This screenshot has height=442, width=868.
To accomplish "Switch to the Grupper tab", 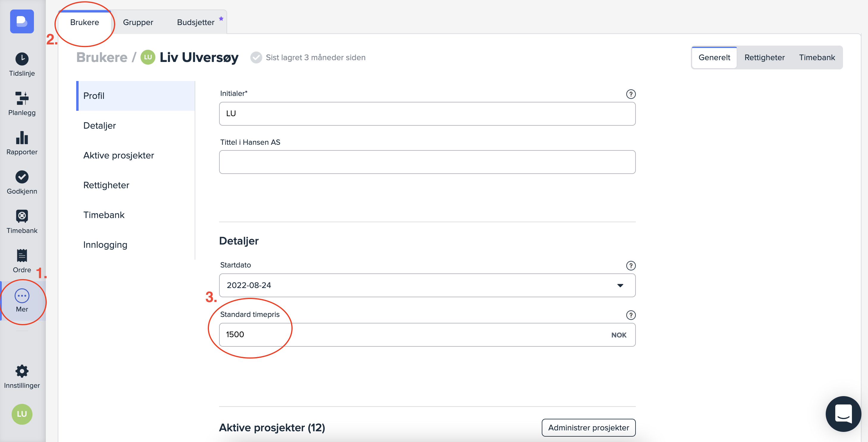I will (x=138, y=22).
